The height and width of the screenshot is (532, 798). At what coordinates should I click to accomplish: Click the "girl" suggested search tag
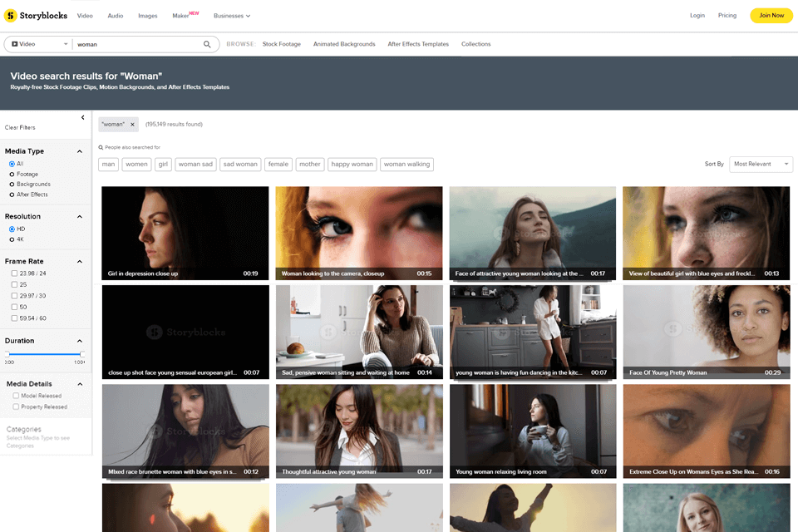pos(163,165)
